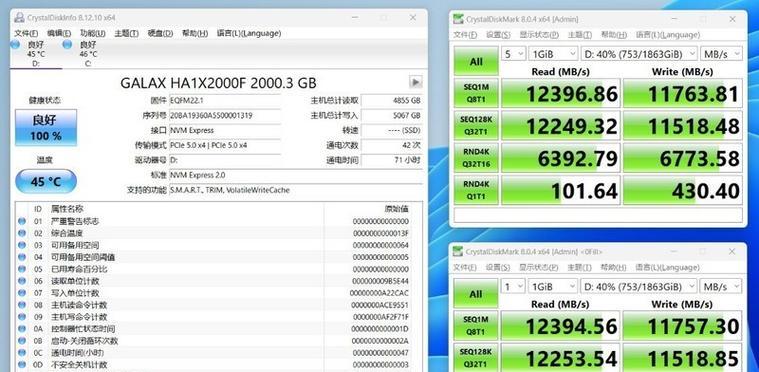
Task: Select the D: drive status icon at 45 °C
Action: (15, 45)
